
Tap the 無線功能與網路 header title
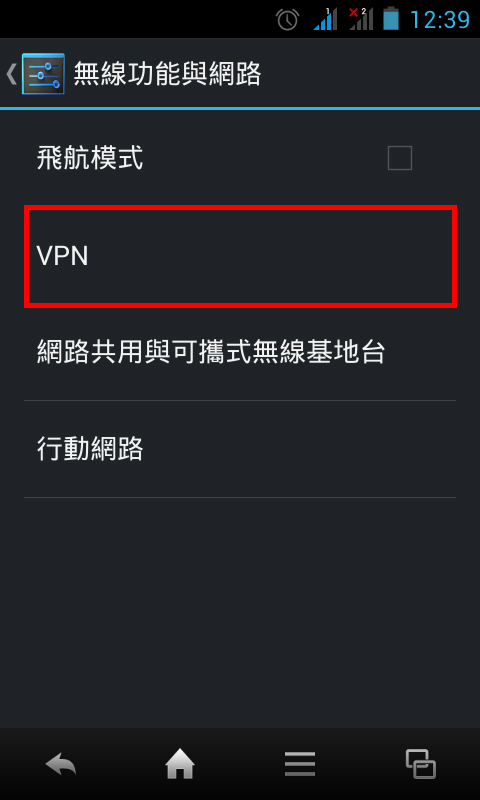(x=167, y=74)
